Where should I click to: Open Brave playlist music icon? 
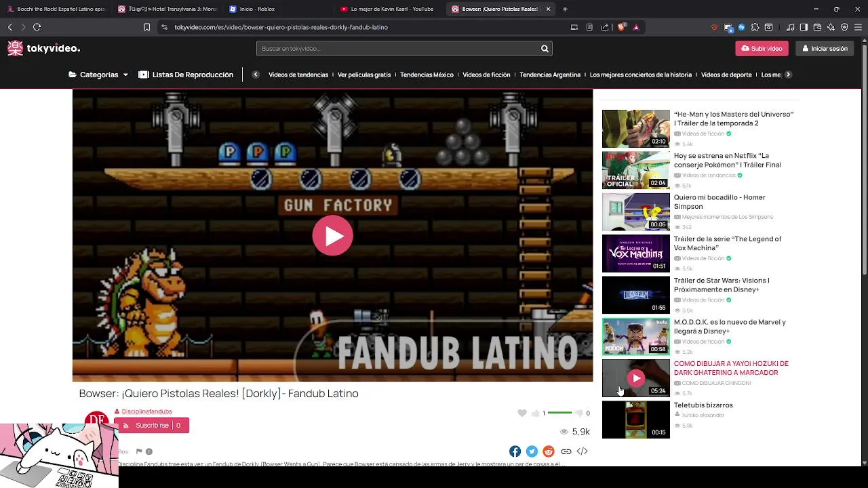(790, 27)
